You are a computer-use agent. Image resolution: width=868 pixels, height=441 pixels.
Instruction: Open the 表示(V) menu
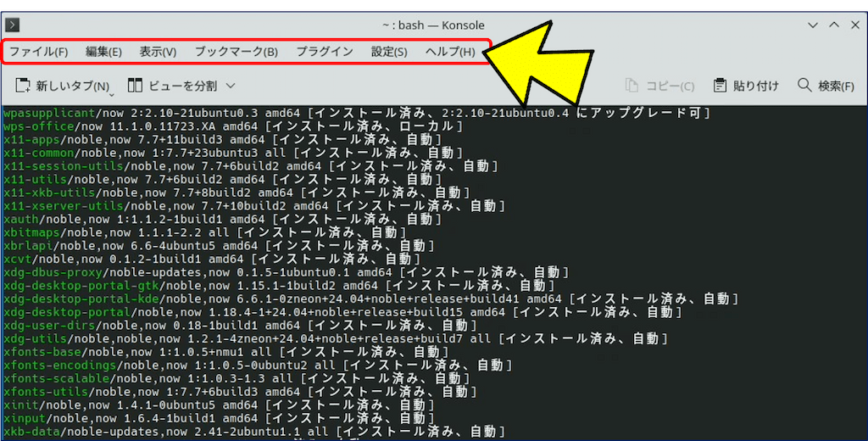point(158,52)
